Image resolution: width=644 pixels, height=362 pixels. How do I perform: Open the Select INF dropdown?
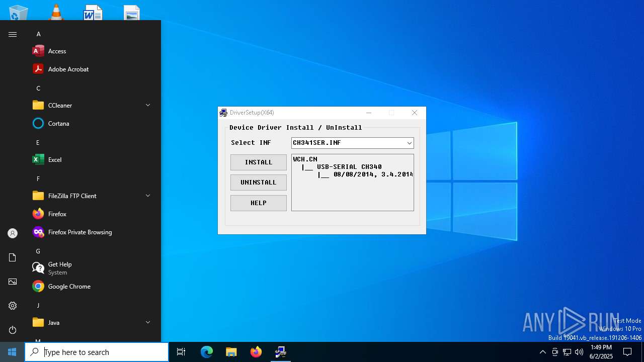(x=409, y=143)
